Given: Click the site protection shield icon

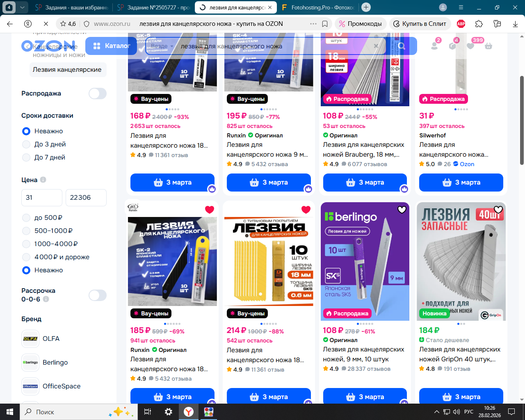Looking at the screenshot, I should point(86,24).
